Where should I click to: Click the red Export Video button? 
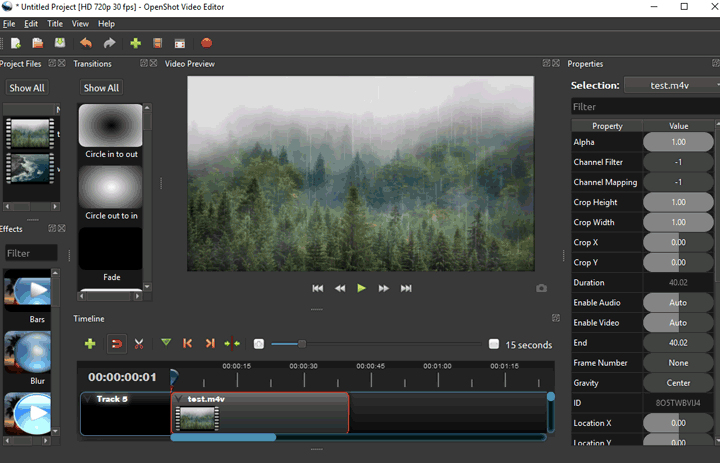point(206,43)
